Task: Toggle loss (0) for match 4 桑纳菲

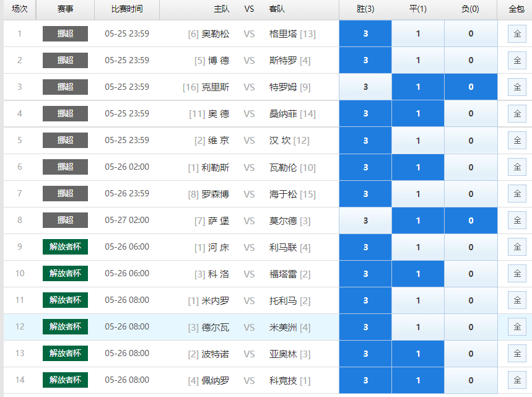Action: (x=471, y=113)
